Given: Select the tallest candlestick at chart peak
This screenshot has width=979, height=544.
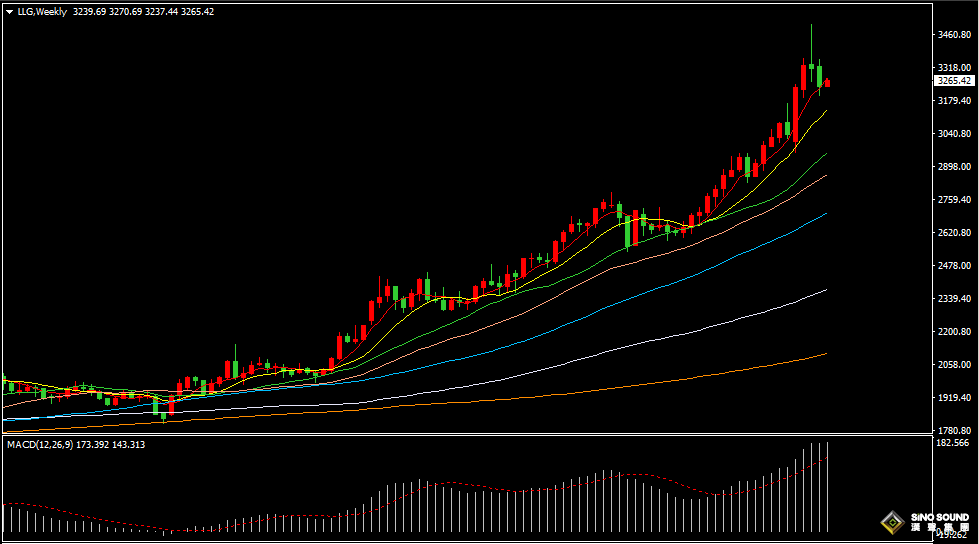Looking at the screenshot, I should click(811, 60).
